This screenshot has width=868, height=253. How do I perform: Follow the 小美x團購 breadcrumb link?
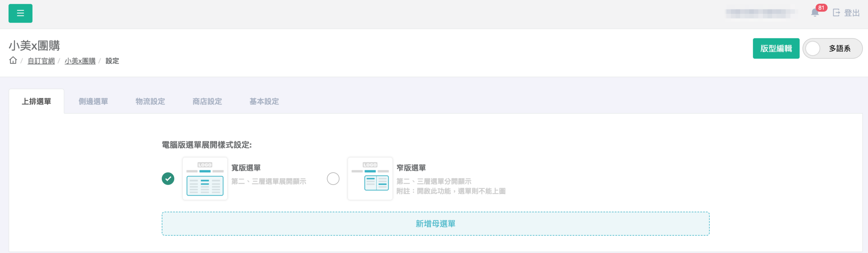tap(80, 61)
